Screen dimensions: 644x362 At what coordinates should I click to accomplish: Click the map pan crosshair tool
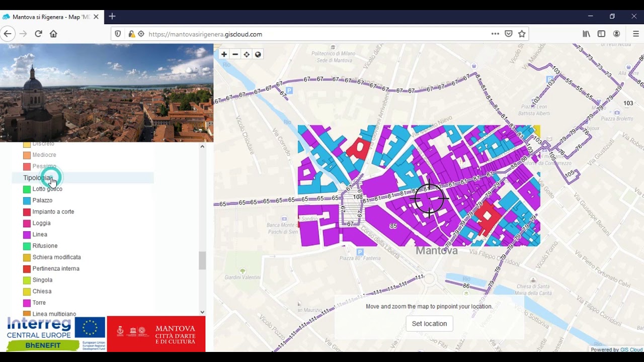[247, 54]
